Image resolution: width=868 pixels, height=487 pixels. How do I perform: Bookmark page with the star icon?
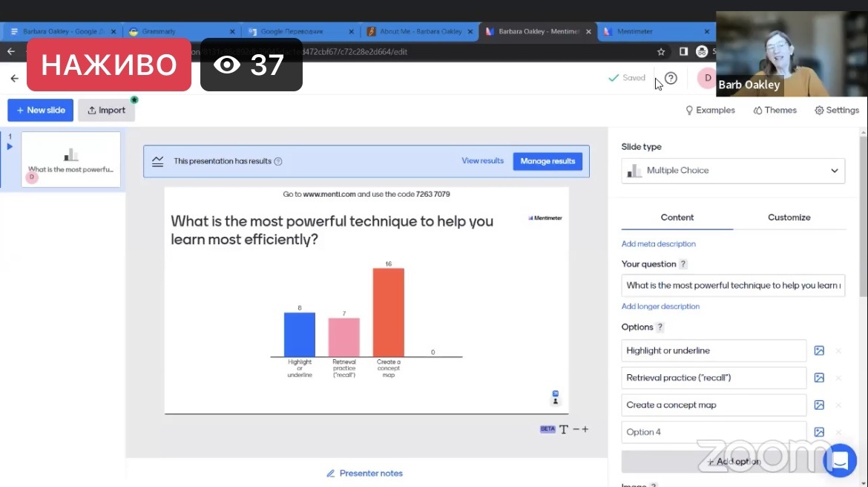point(661,51)
